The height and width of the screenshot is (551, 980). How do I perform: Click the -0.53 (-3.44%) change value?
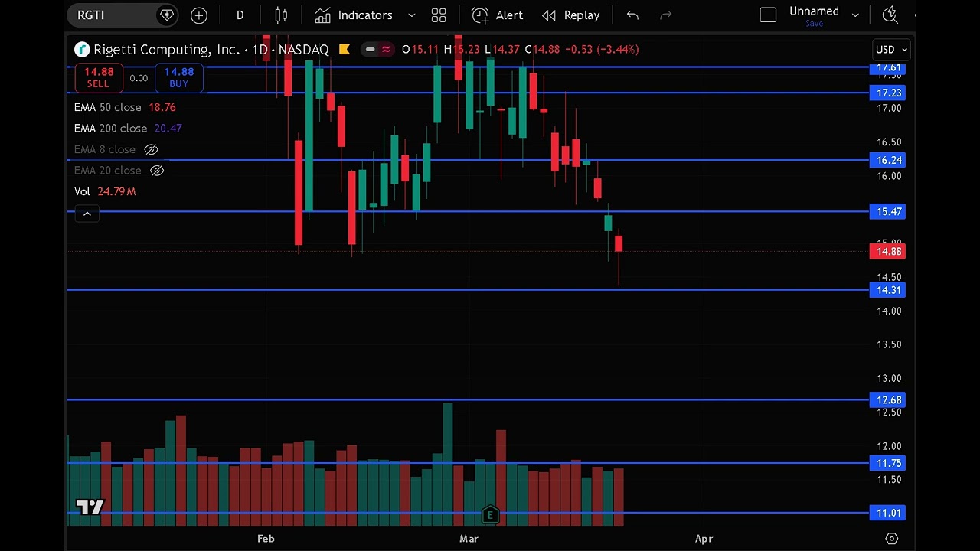click(602, 50)
